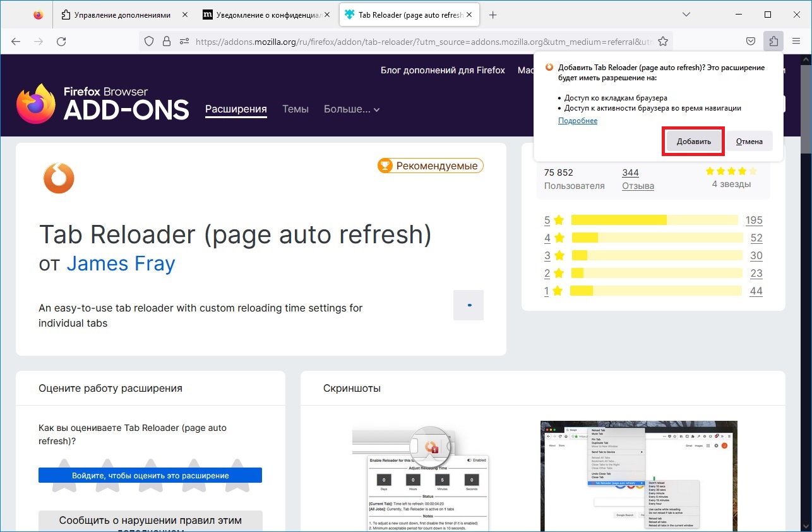Expand the Больше… dropdown menu
Viewport: 812px width, 532px height.
click(x=352, y=109)
